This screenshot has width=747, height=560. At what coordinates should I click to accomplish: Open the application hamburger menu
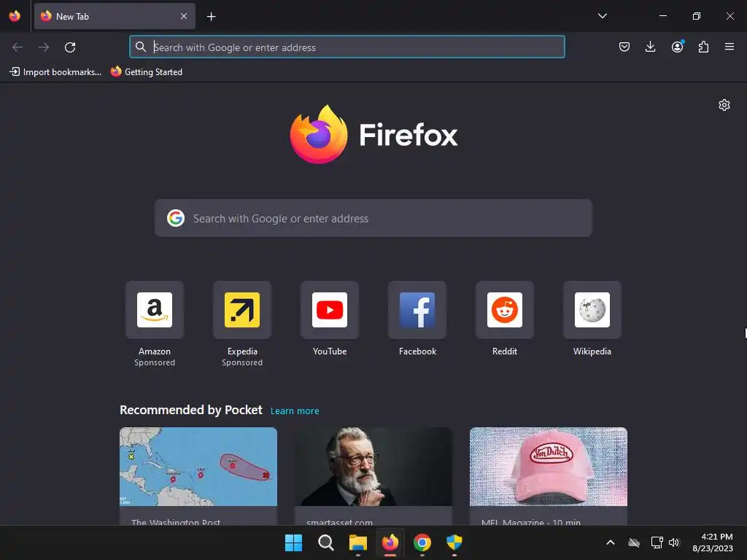click(729, 47)
